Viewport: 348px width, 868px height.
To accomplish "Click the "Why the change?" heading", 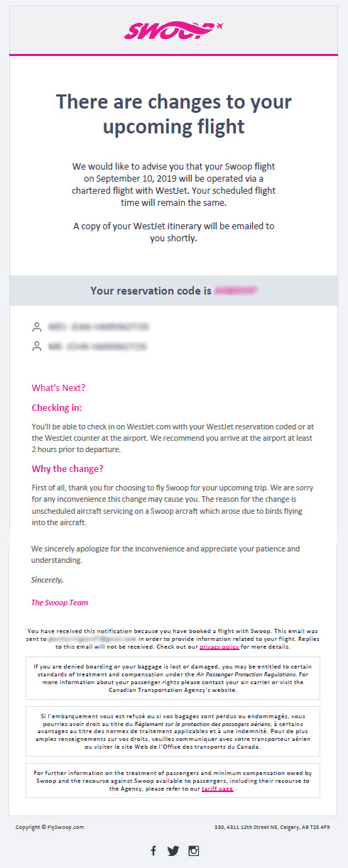I will coord(67,468).
